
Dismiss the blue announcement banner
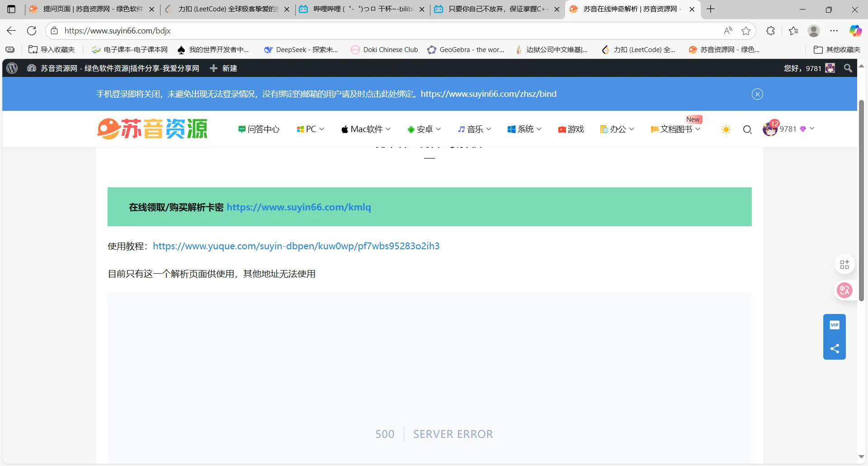757,94
